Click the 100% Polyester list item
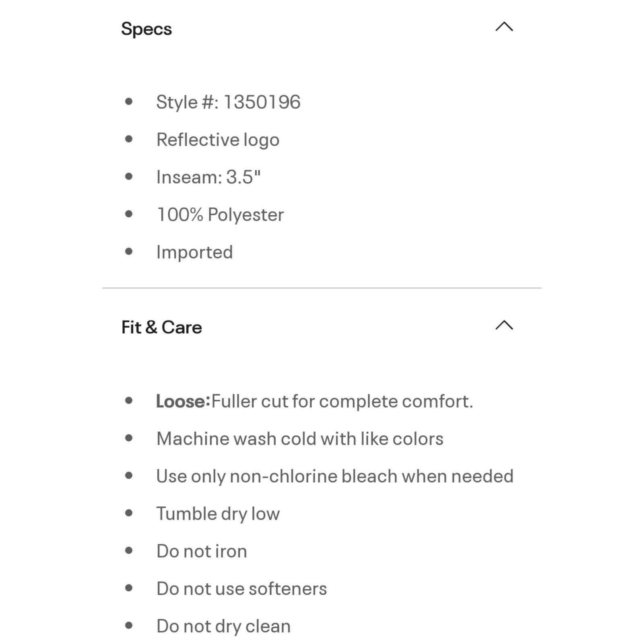 (x=220, y=215)
